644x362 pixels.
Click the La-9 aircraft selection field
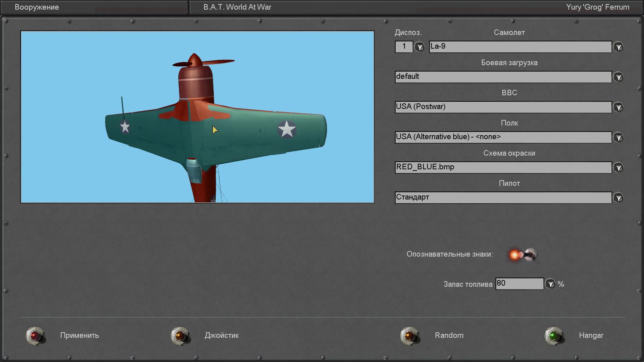click(x=520, y=47)
